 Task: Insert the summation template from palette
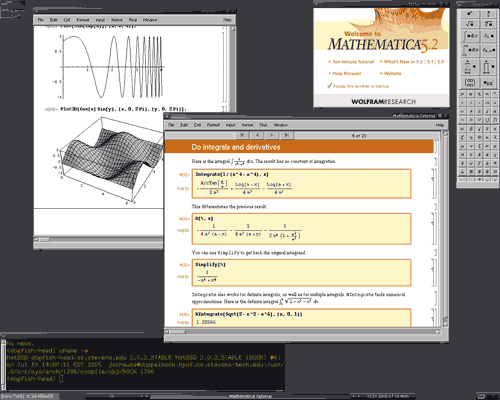pyautogui.click(x=470, y=67)
